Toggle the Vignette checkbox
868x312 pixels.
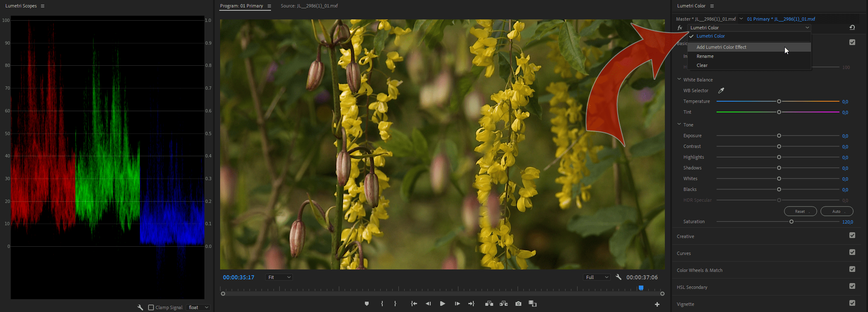pyautogui.click(x=852, y=303)
